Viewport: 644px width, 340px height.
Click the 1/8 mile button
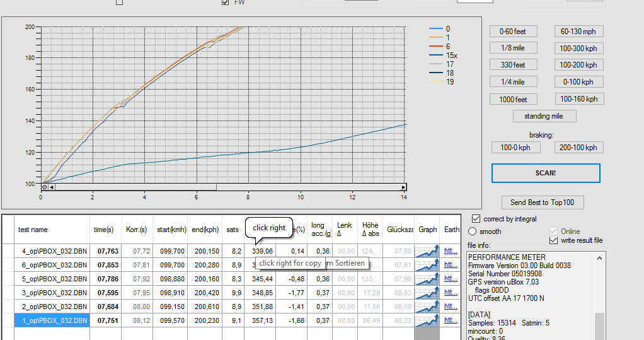513,48
